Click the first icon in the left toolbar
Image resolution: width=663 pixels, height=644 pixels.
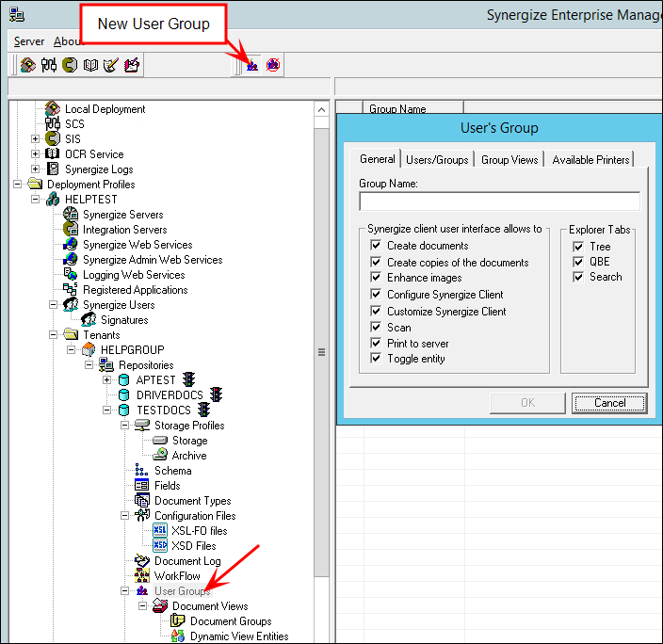[x=28, y=65]
